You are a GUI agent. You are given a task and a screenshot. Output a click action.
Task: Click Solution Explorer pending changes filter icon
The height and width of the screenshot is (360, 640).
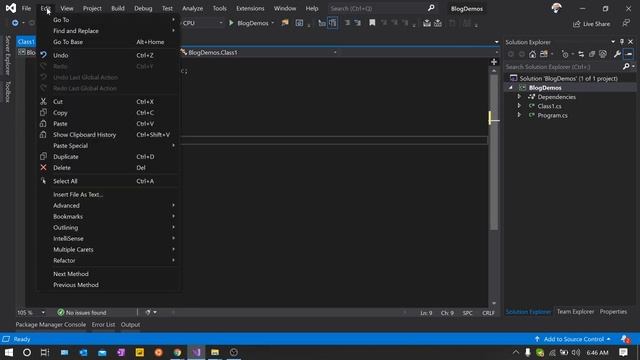(565, 54)
